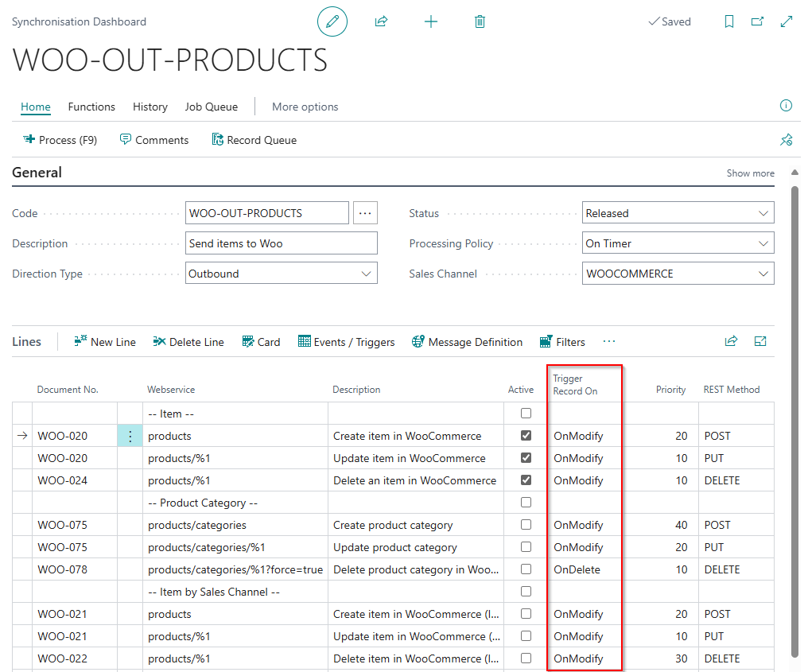The image size is (808, 672).
Task: Uncheck Active for Create item in WooCommerce
Action: [526, 436]
